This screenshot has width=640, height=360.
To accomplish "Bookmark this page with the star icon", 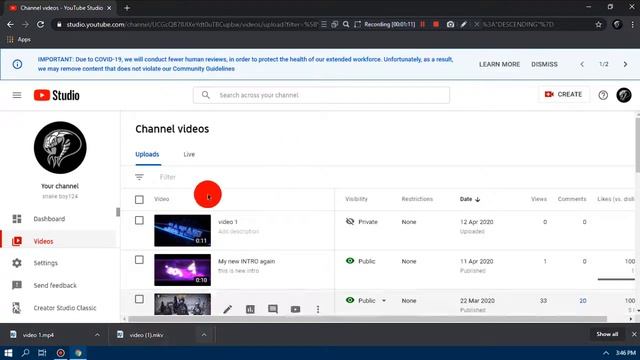I will pos(598,24).
